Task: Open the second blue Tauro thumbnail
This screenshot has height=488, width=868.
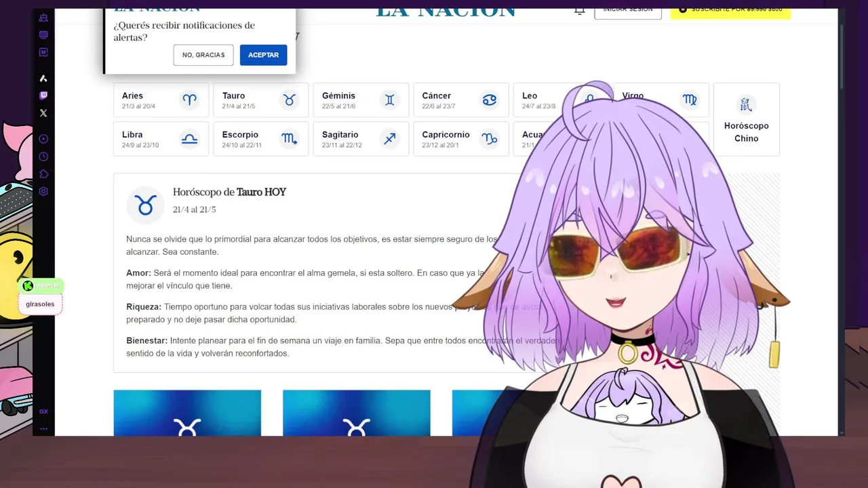Action: (357, 413)
